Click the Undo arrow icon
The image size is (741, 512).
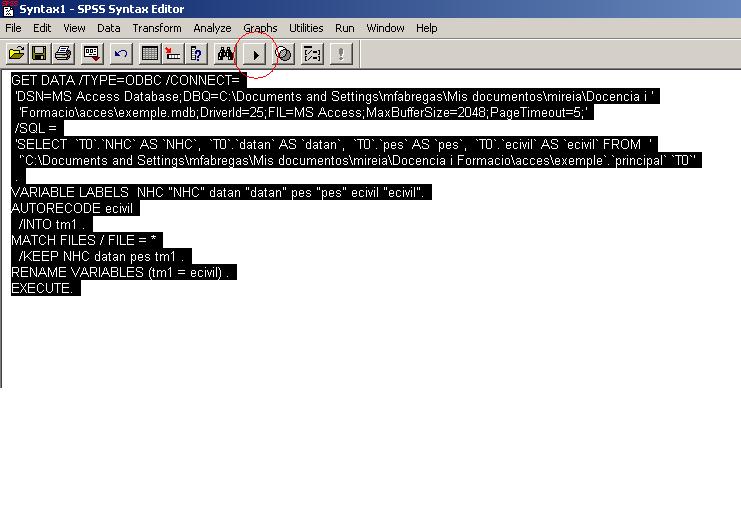(121, 53)
